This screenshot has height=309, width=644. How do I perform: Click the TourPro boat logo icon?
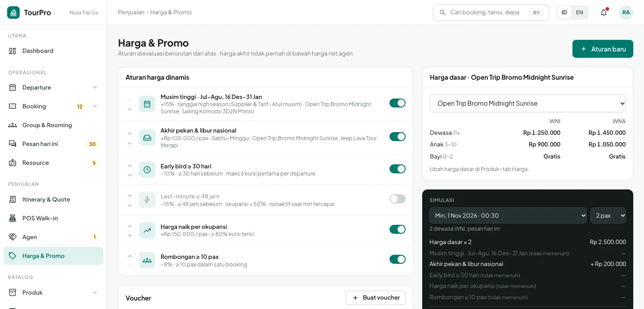coord(13,13)
